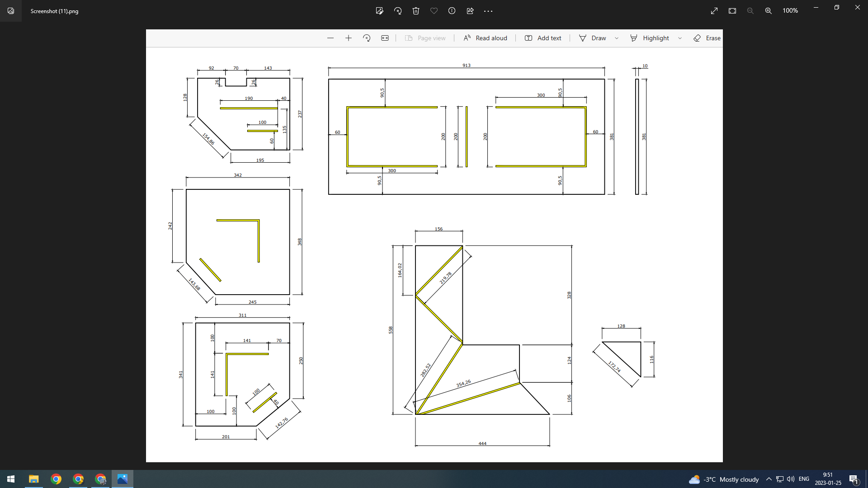The image size is (868, 488).
Task: Open the file info icon
Action: [452, 11]
